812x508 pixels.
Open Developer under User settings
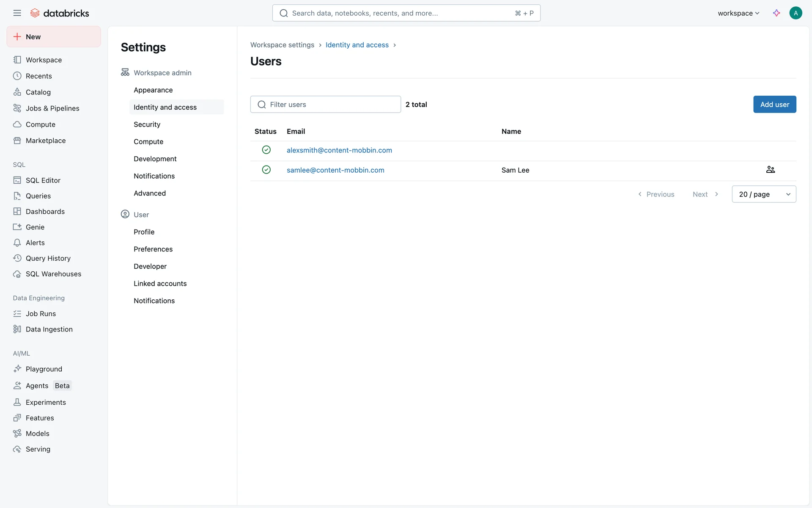point(150,266)
